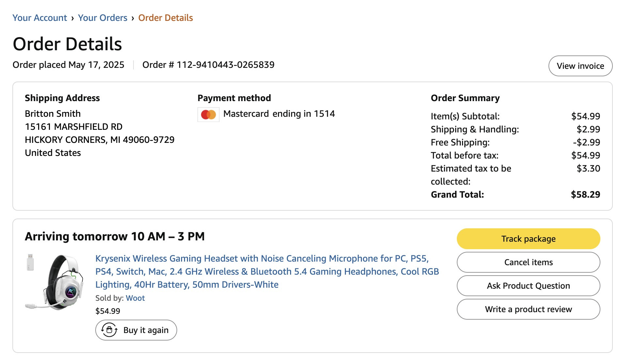Click Ask Product Question button
Viewport: 618px width, 364px height.
coord(528,286)
